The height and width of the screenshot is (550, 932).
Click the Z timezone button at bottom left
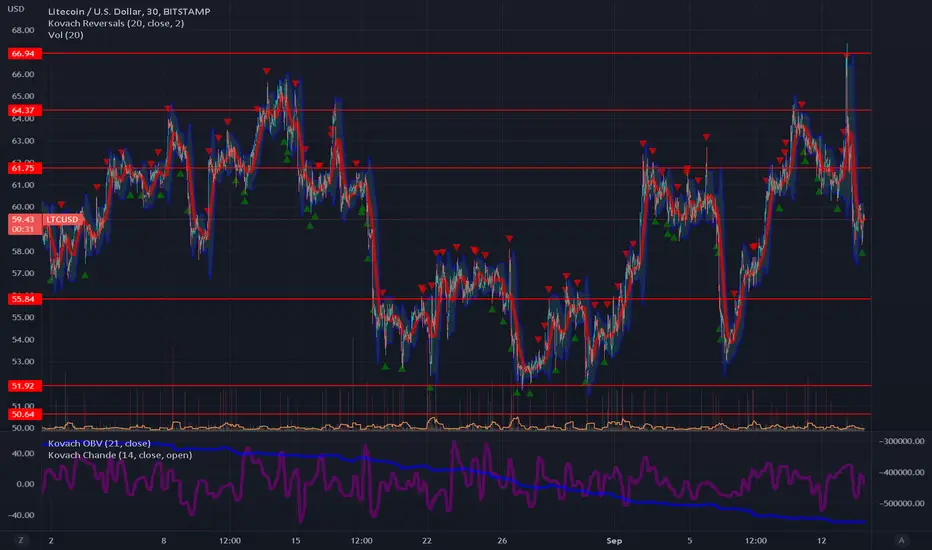tap(21, 540)
